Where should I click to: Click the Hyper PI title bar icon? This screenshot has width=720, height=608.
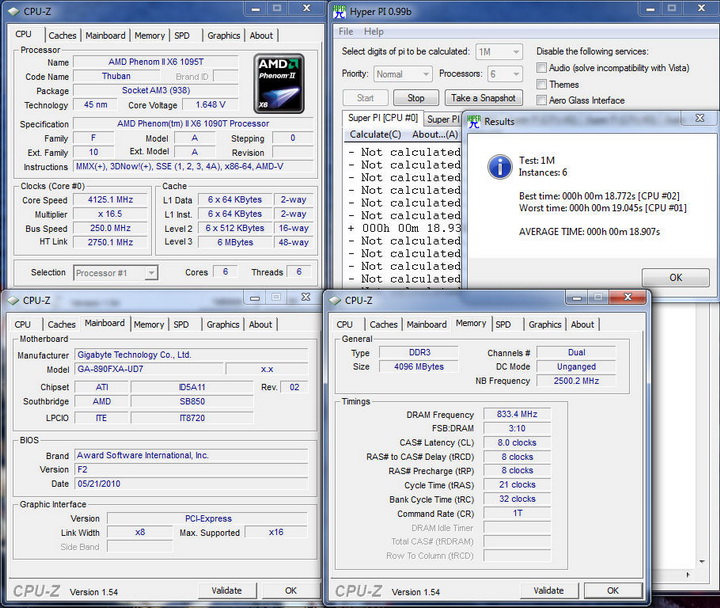[339, 11]
